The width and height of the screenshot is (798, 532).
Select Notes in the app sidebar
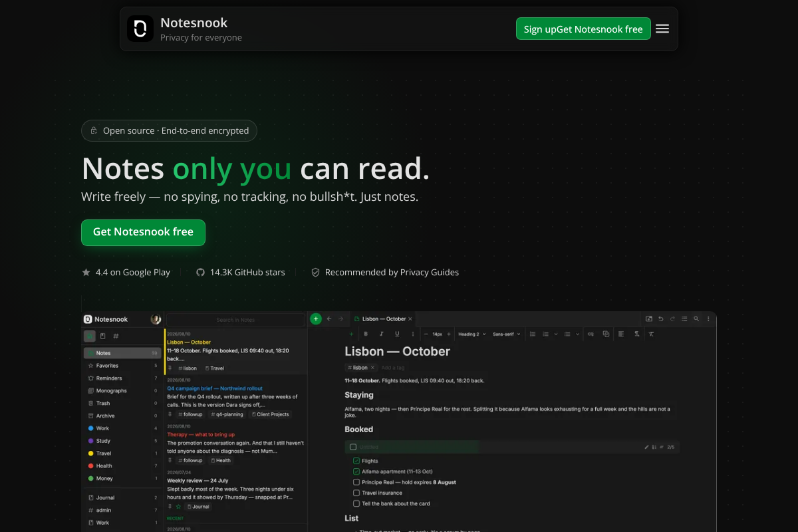tap(121, 353)
